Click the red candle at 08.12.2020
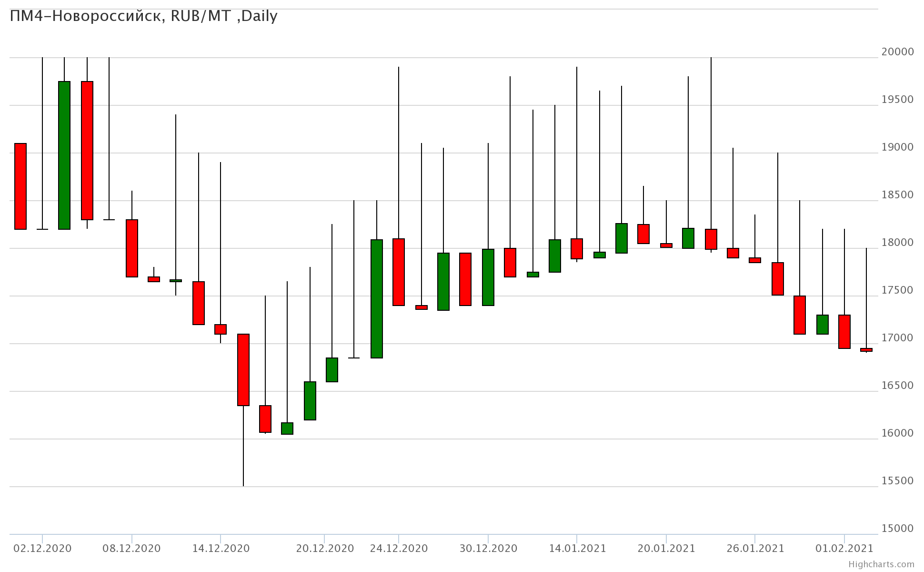The width and height of the screenshot is (924, 572). (x=132, y=248)
